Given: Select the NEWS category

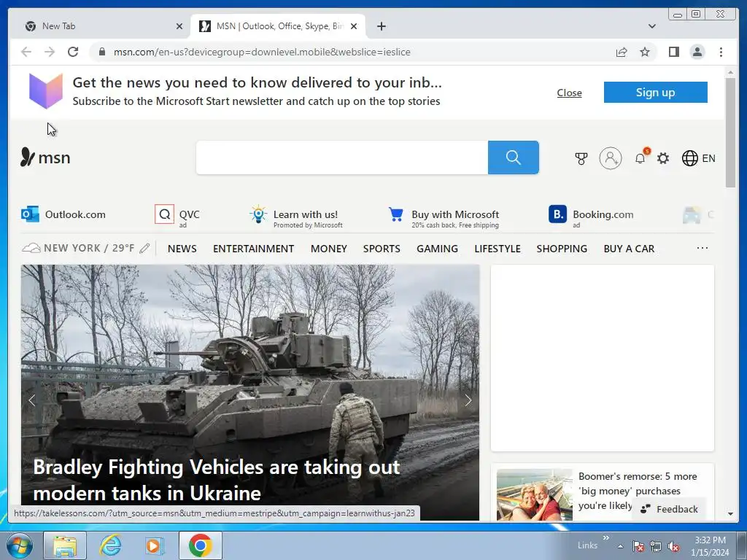Looking at the screenshot, I should click(x=182, y=249).
